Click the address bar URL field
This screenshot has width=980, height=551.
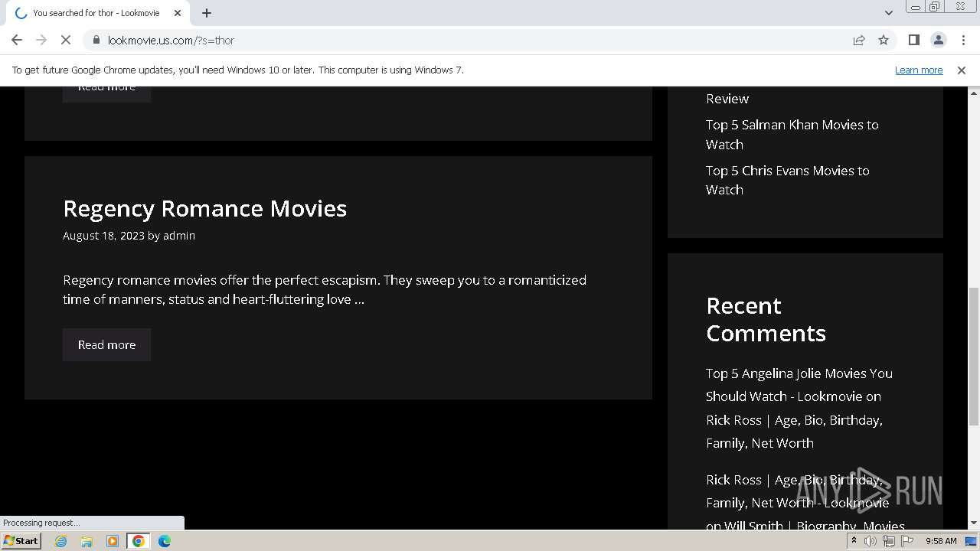[x=475, y=40]
